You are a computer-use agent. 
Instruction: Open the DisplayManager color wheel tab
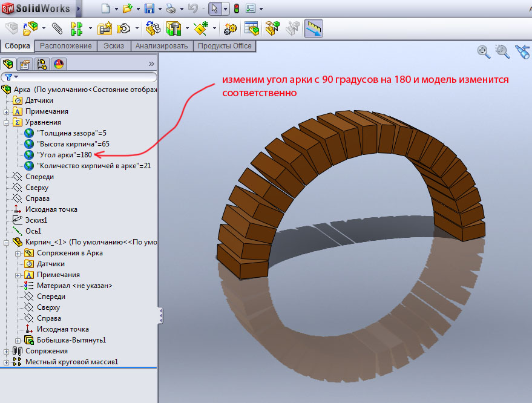[x=59, y=64]
